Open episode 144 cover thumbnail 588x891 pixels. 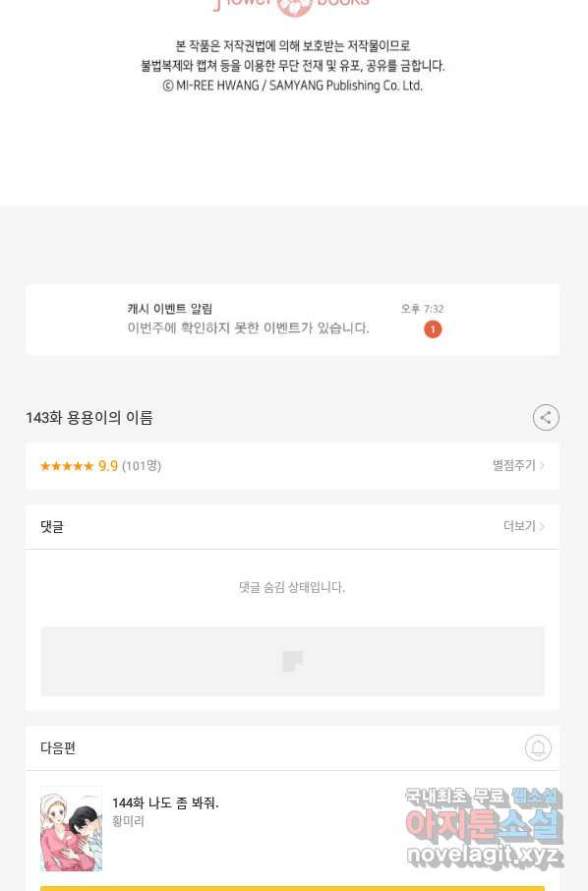(71, 828)
